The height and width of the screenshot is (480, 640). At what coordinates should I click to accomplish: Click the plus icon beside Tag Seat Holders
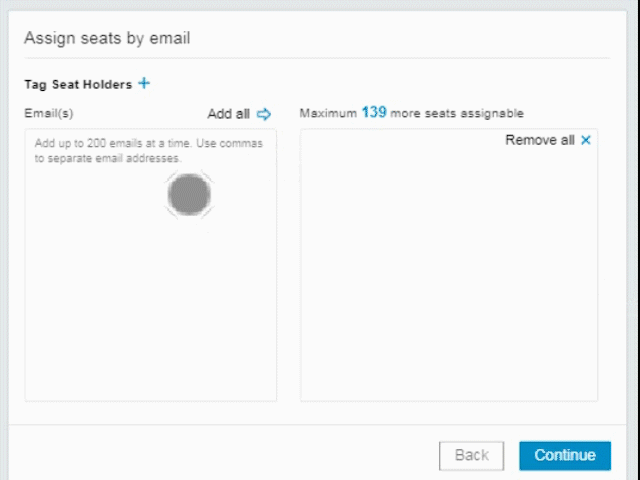point(144,84)
